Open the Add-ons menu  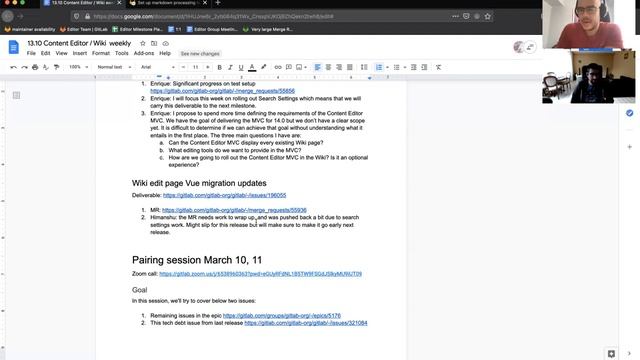[x=144, y=53]
